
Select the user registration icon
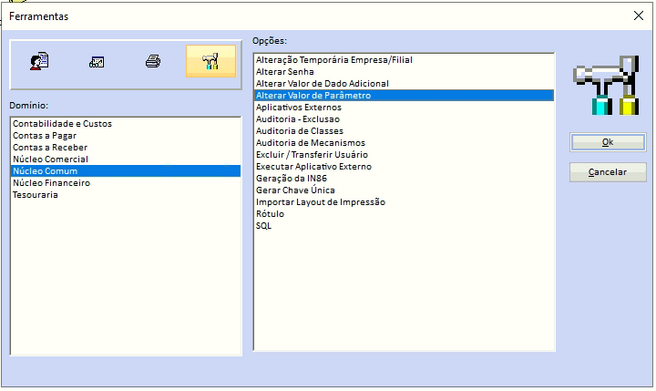pos(39,61)
